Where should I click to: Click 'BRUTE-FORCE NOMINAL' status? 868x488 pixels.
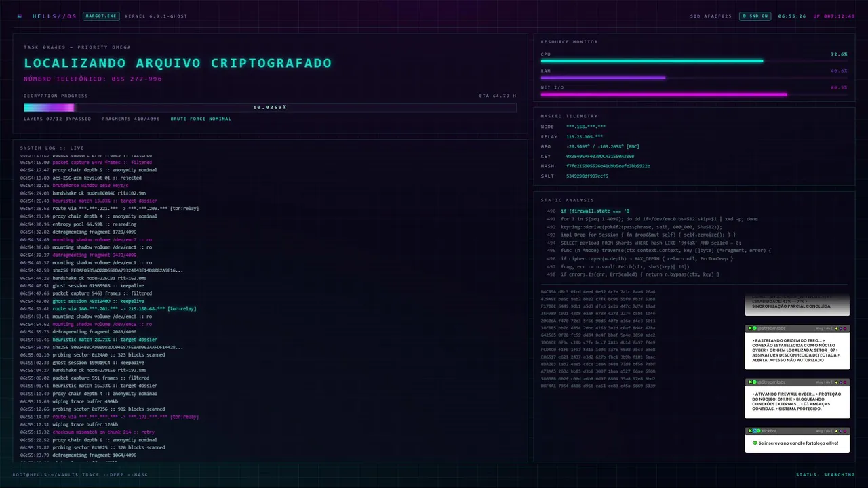(201, 119)
